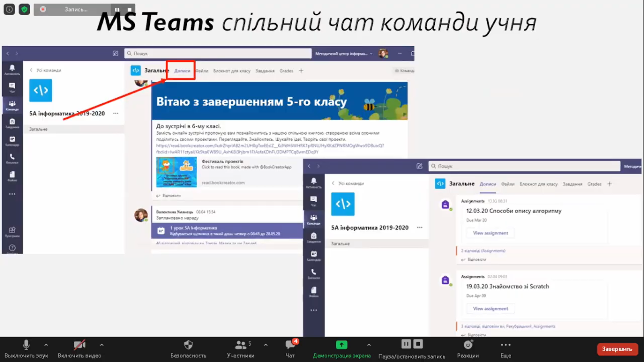Open Фестиваль проектів book thumbnail

[176, 172]
